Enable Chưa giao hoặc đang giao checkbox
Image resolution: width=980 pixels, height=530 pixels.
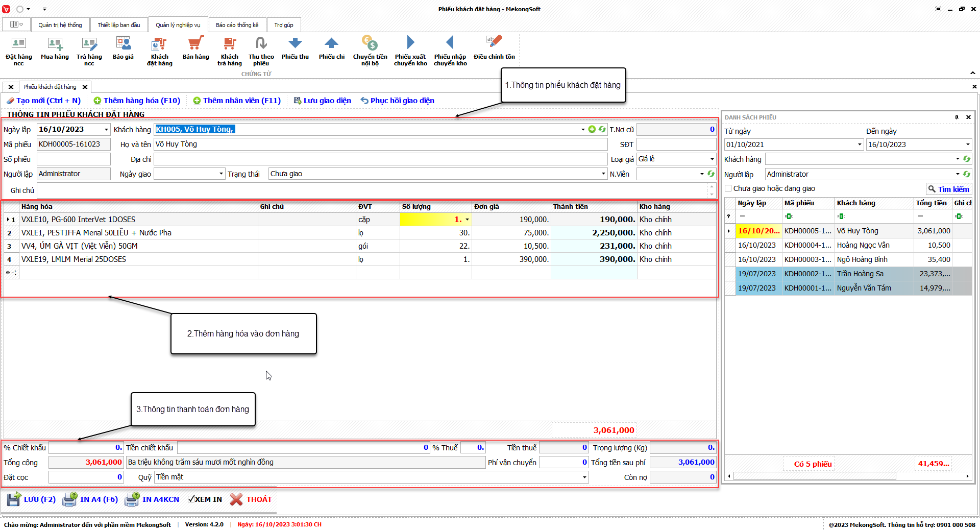(x=728, y=188)
